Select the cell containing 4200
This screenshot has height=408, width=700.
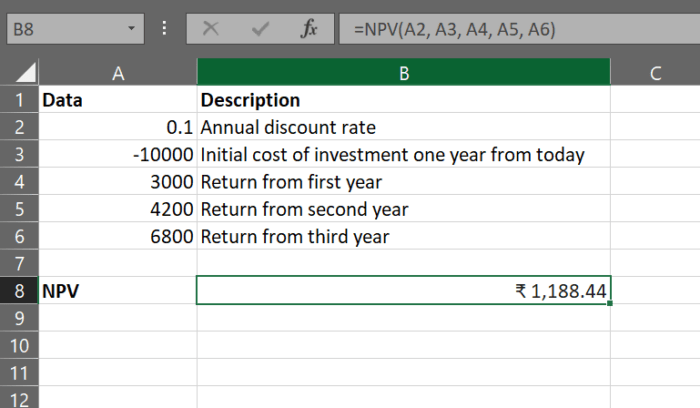pos(118,208)
